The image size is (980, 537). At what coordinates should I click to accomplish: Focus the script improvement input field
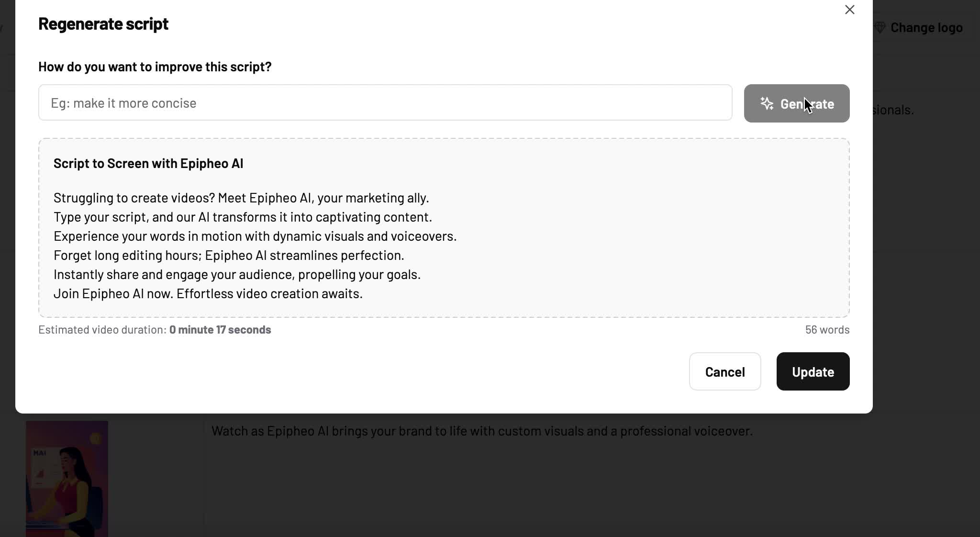(x=385, y=103)
